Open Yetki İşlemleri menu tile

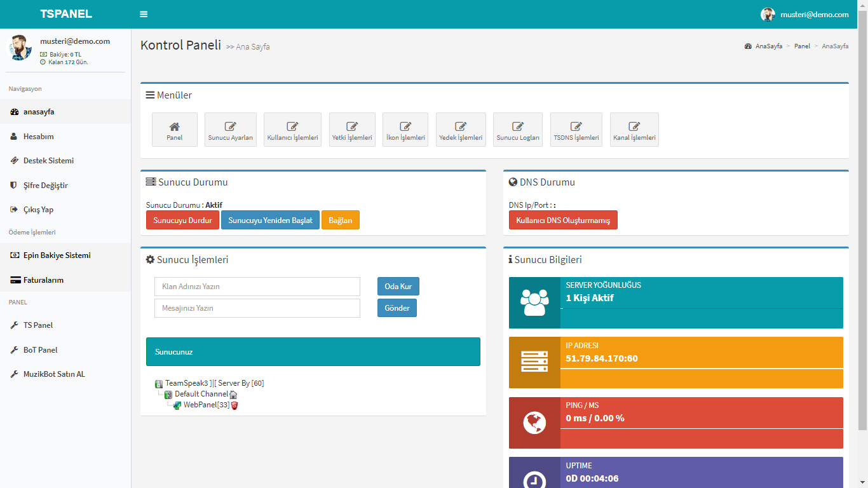352,130
